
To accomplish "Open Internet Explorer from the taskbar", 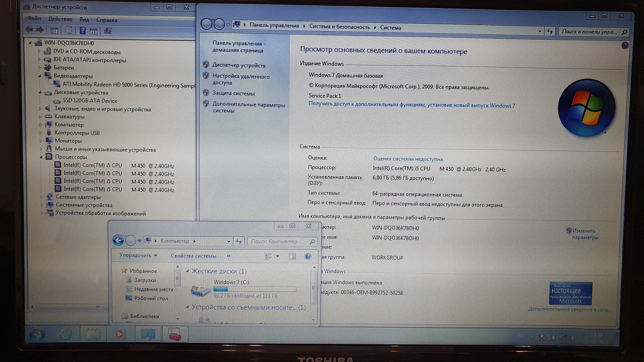I will point(66,334).
